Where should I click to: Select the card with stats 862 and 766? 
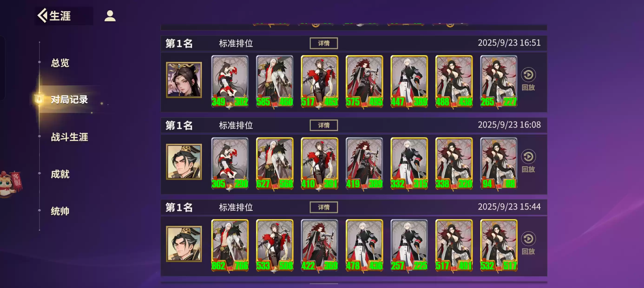(230, 245)
